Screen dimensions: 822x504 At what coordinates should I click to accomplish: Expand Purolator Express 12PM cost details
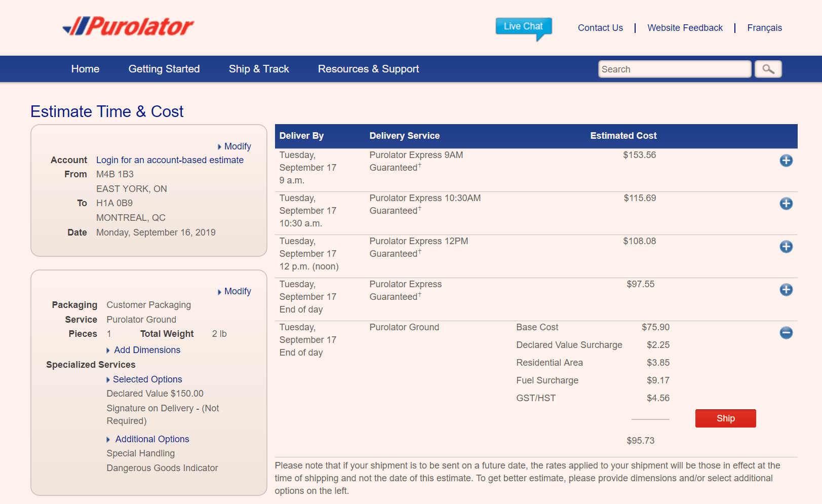click(x=786, y=247)
